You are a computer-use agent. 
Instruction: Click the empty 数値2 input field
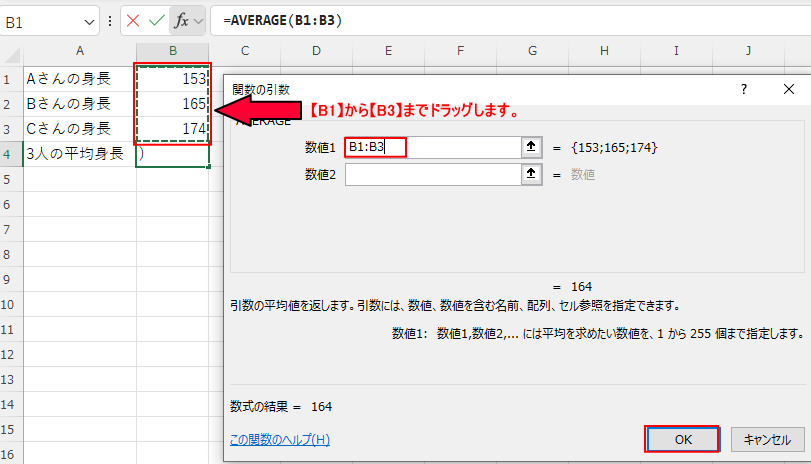click(430, 175)
